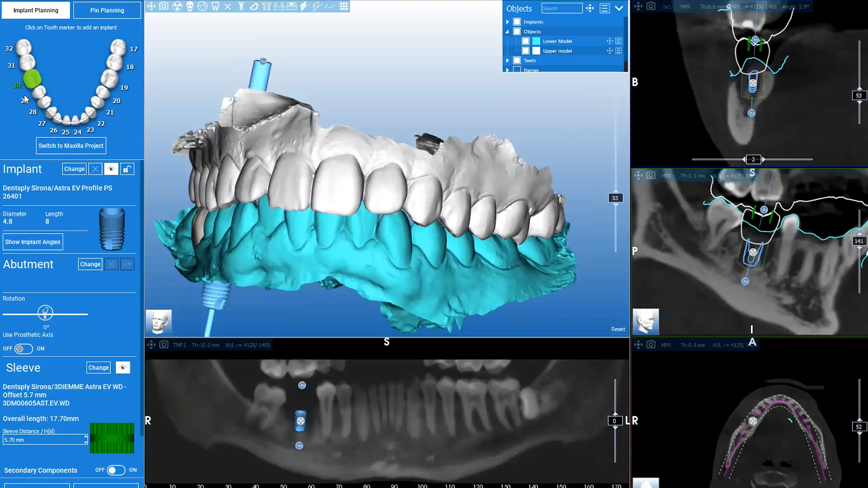Take a snapshot with the 3D view camera icon
This screenshot has height=488, width=868.
164,6
